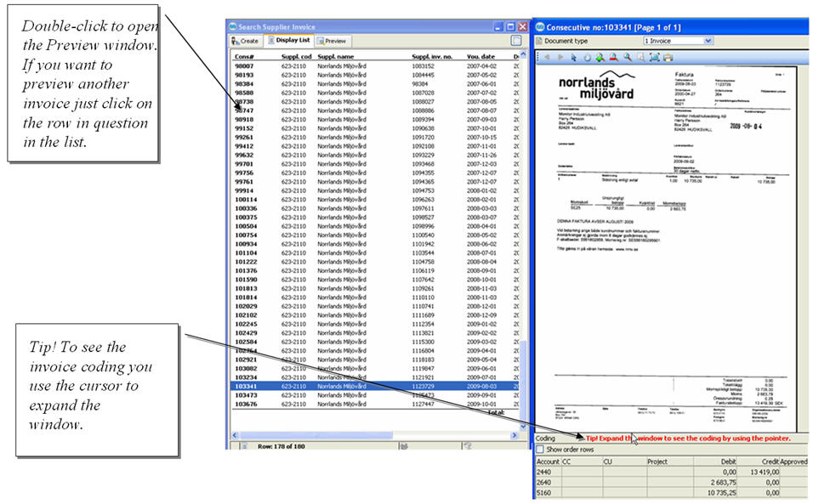Sort by the Cons# column header
813x504 pixels.
point(244,56)
